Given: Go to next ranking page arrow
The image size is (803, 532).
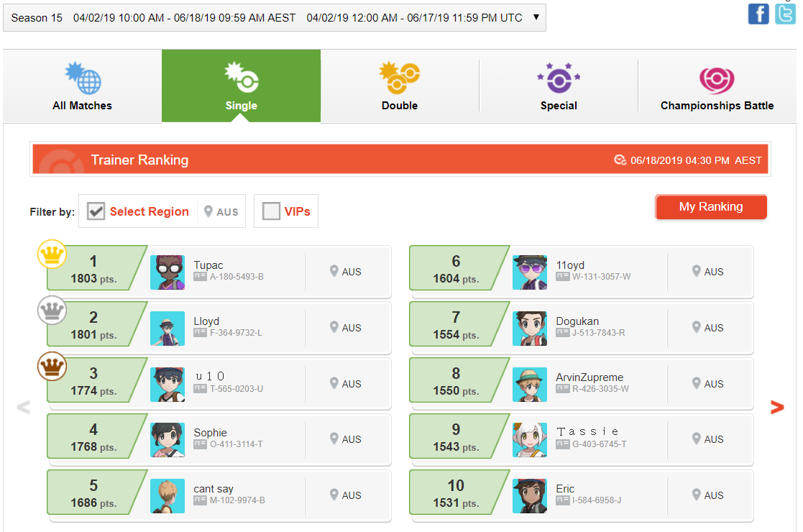Looking at the screenshot, I should [777, 407].
